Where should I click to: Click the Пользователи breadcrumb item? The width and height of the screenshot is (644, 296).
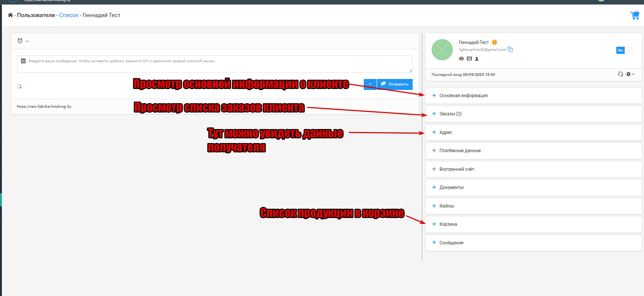pyautogui.click(x=36, y=15)
